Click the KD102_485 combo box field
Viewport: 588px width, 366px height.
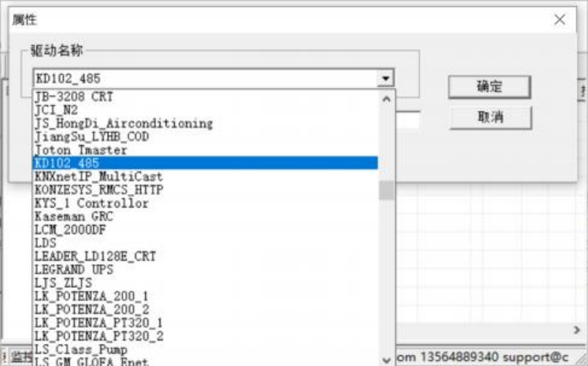click(x=206, y=78)
